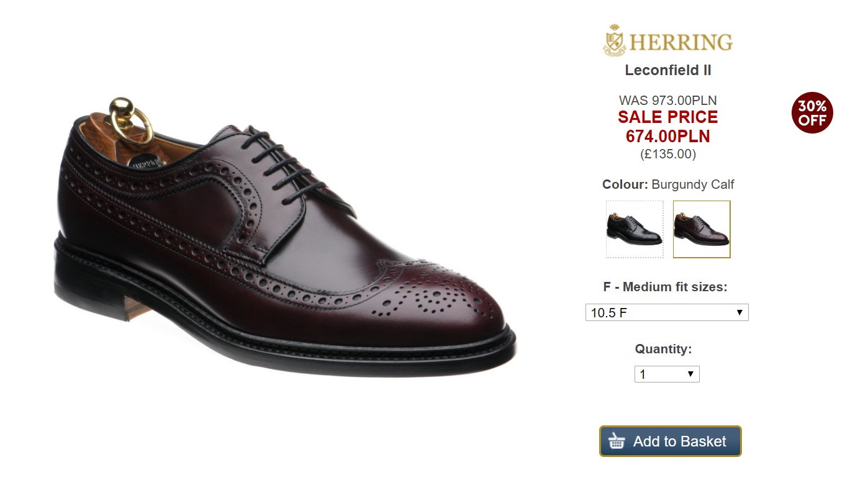This screenshot has height=498, width=868.
Task: Click the F - Medium fit sizes label
Action: click(x=665, y=287)
